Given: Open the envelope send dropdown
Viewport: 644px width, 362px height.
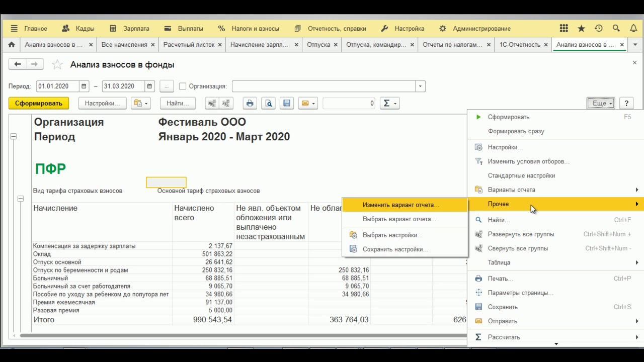Looking at the screenshot, I should pos(307,104).
